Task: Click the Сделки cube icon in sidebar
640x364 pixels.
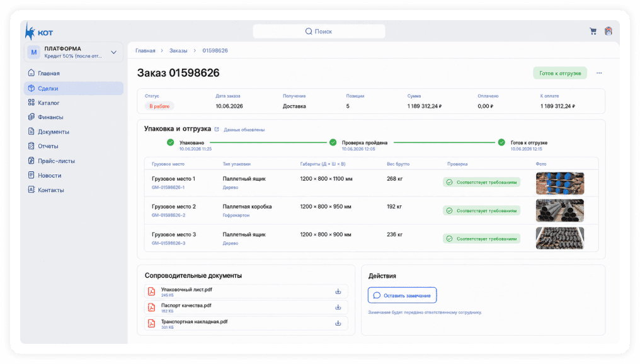Action: point(31,88)
